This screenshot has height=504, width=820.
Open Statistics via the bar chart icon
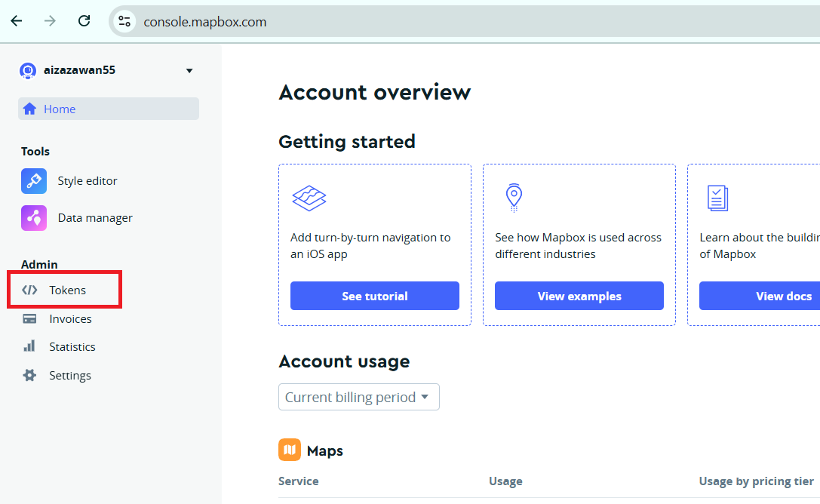[31, 346]
